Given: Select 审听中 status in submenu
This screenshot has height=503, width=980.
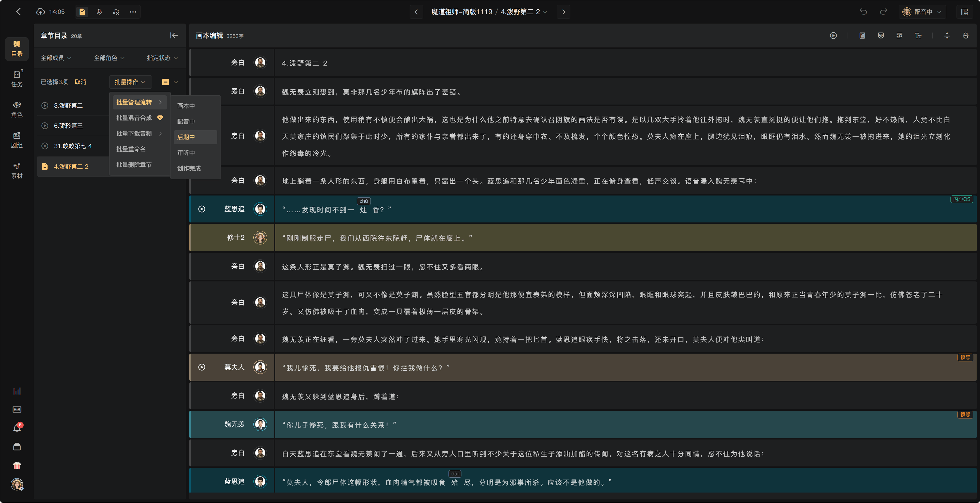Looking at the screenshot, I should point(195,153).
